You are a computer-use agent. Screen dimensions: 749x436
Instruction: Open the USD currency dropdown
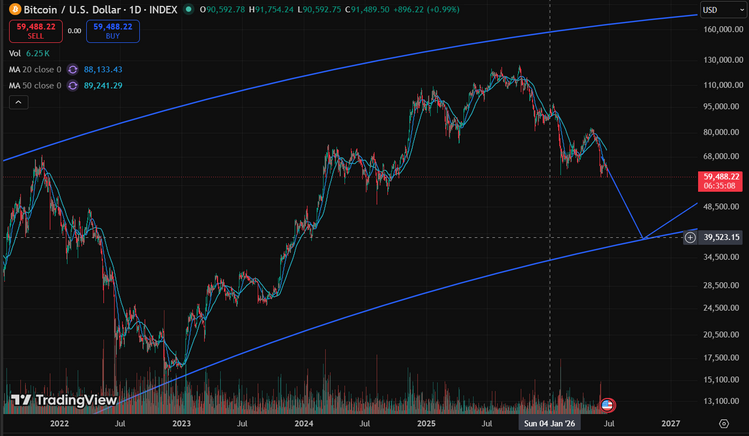pos(724,10)
